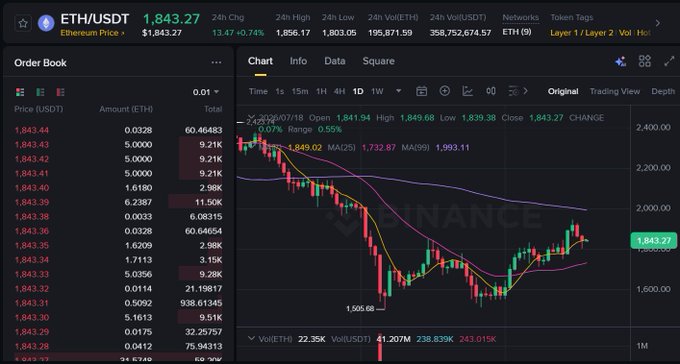Image resolution: width=680 pixels, height=364 pixels.
Task: Click the 24h Vol(USDT) value 358,752,674.57
Action: pyautogui.click(x=460, y=33)
